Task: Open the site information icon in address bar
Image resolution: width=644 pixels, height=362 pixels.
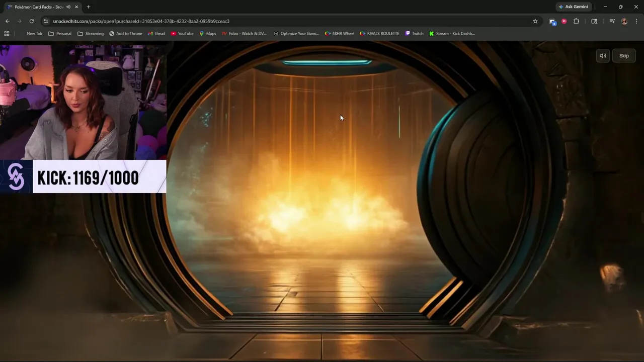Action: 46,21
